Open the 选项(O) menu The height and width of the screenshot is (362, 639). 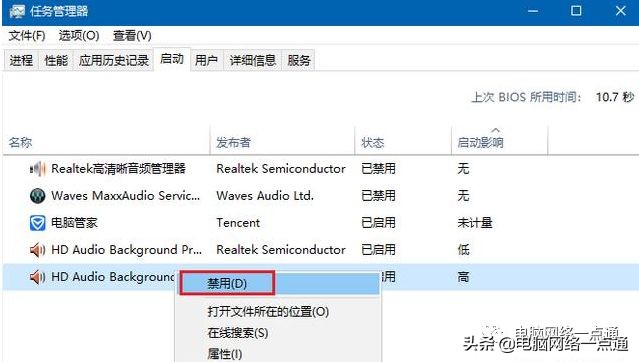(x=79, y=36)
